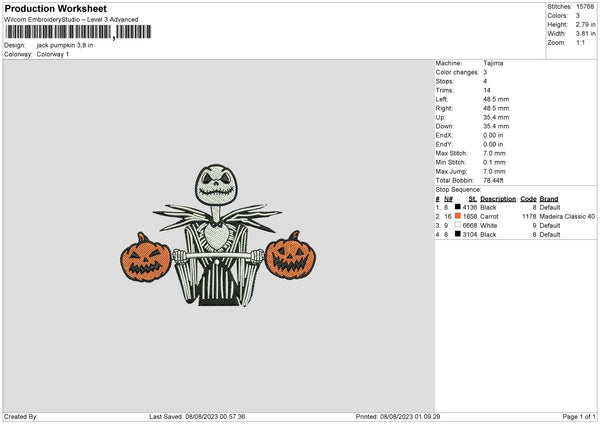Image resolution: width=600 pixels, height=424 pixels.
Task: Click the Wilcom EmbroideryStudio Level 3 Advanced text
Action: click(71, 20)
